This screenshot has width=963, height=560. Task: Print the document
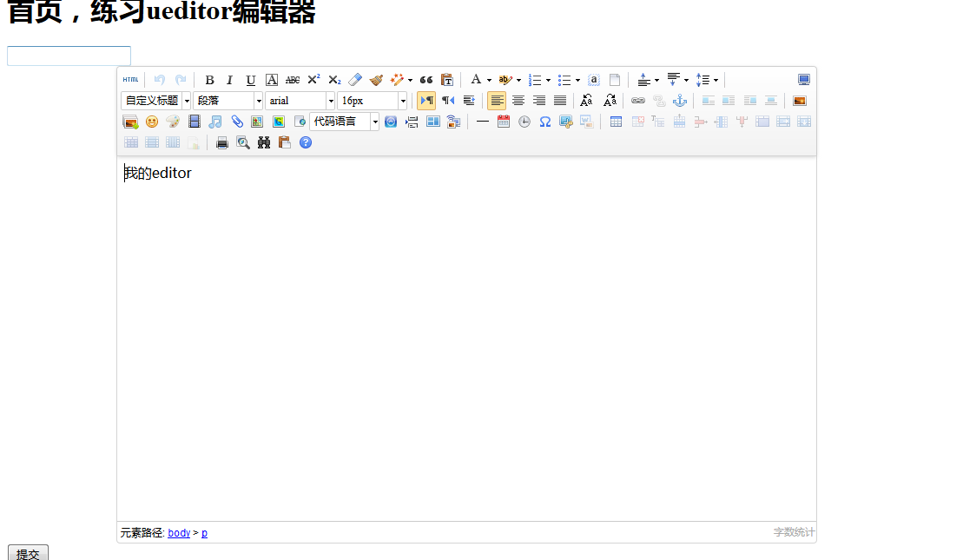tap(222, 142)
